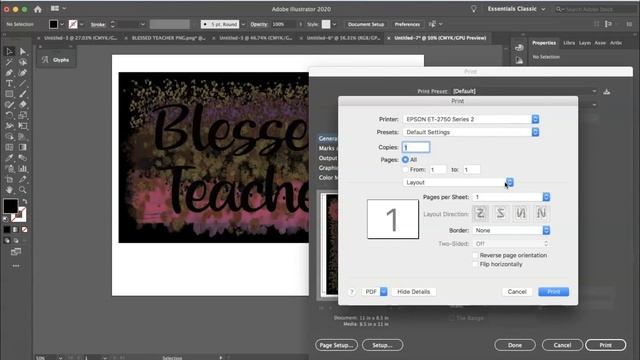Go to the Illustrator Home screen icon
640x360 pixels.
point(38,9)
